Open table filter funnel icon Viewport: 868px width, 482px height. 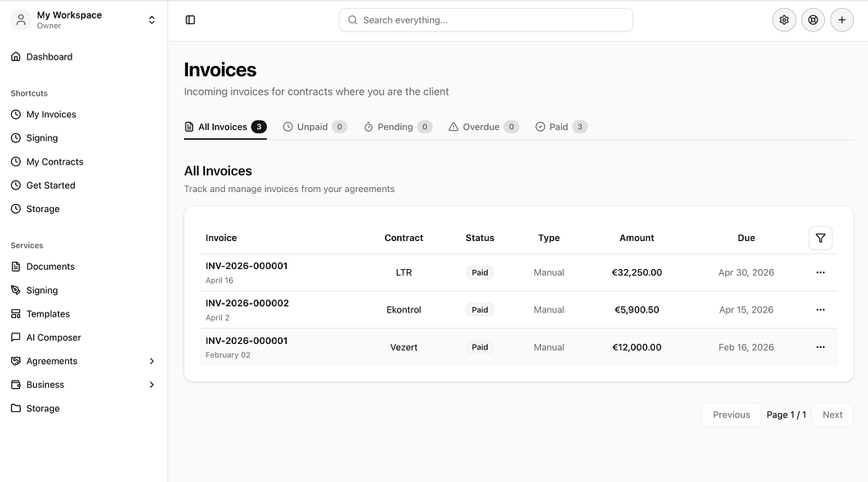[820, 238]
